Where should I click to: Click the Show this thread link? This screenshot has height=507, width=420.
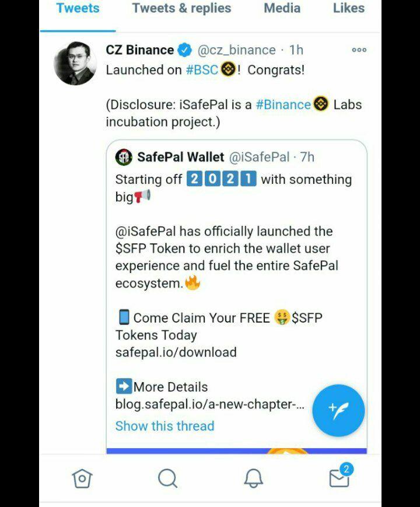(165, 426)
